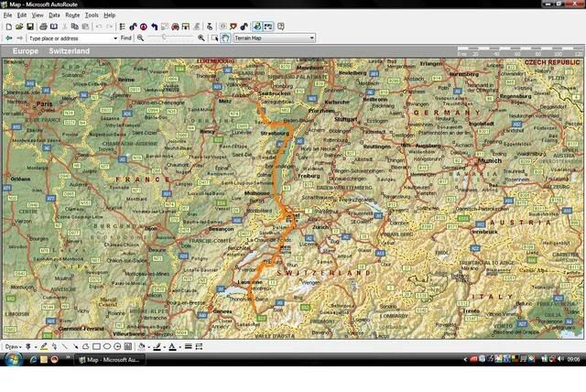
Task: Click the Font Color A swatch
Action: point(172,347)
